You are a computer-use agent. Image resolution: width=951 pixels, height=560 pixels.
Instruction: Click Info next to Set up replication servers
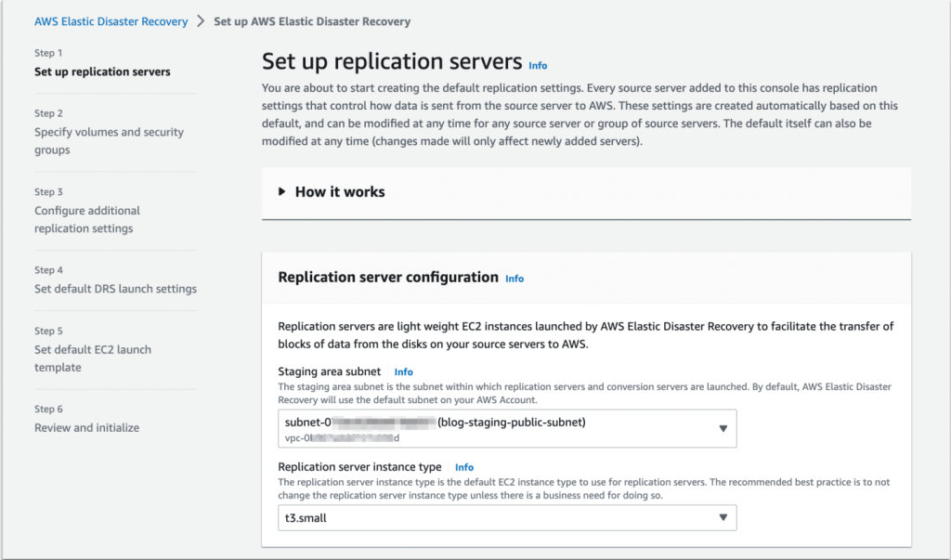pos(538,66)
